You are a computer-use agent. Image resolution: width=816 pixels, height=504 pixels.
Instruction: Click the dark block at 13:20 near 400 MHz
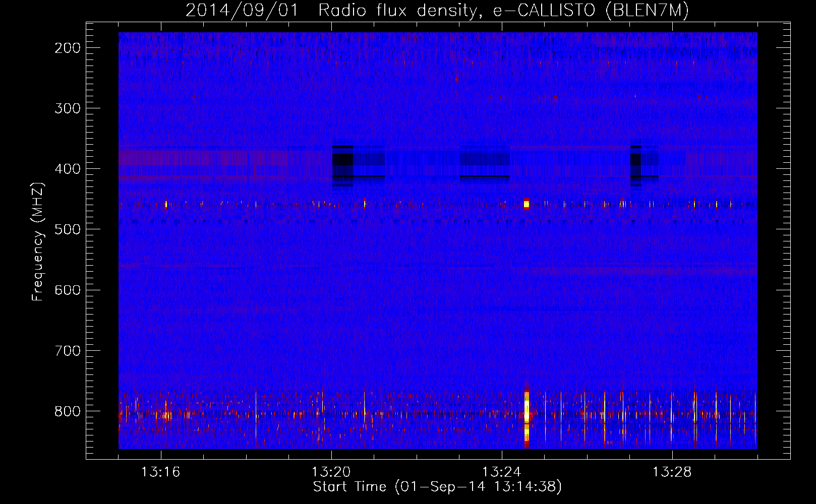tap(343, 166)
